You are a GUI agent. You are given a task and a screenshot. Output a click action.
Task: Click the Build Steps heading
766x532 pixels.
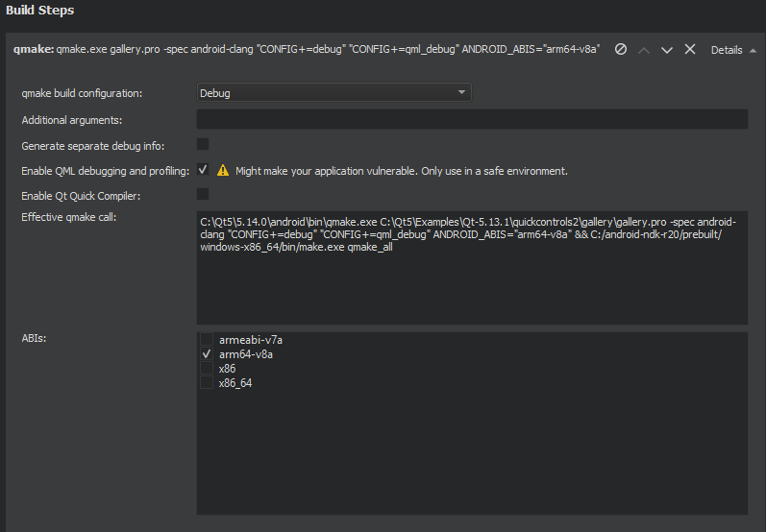[40, 11]
